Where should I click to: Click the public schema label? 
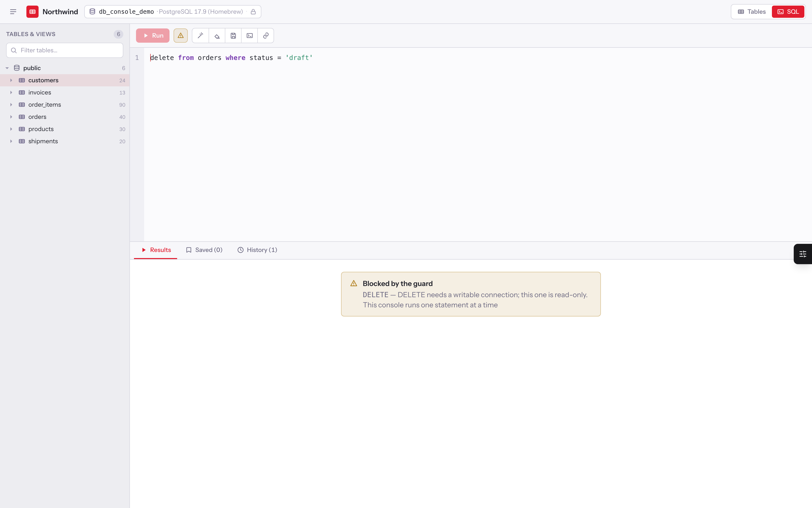(x=32, y=68)
